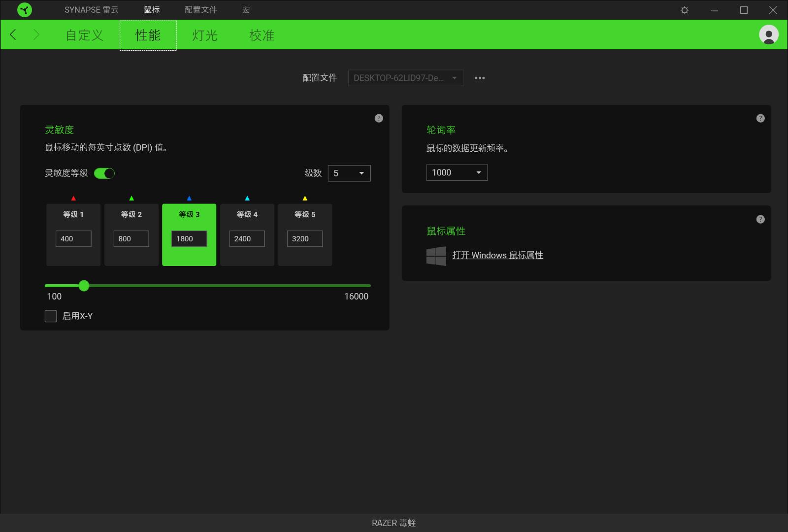Click the user account avatar icon
This screenshot has height=532, width=788.
coord(768,35)
